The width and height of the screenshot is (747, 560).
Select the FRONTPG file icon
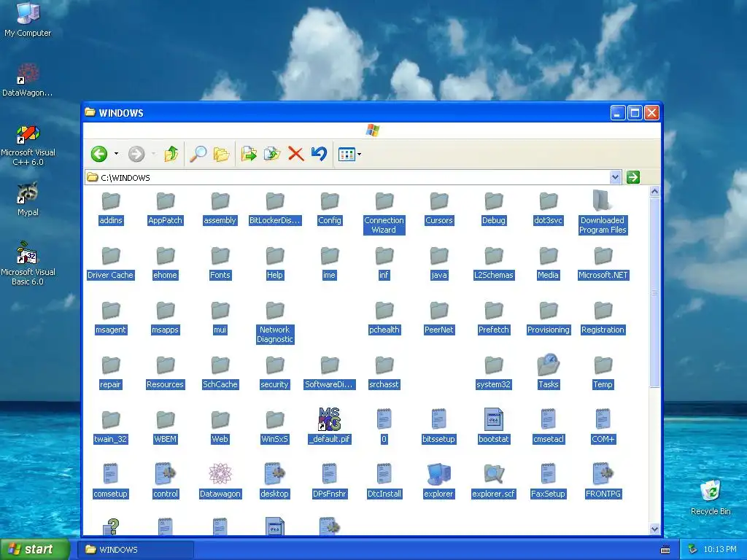[x=603, y=474]
